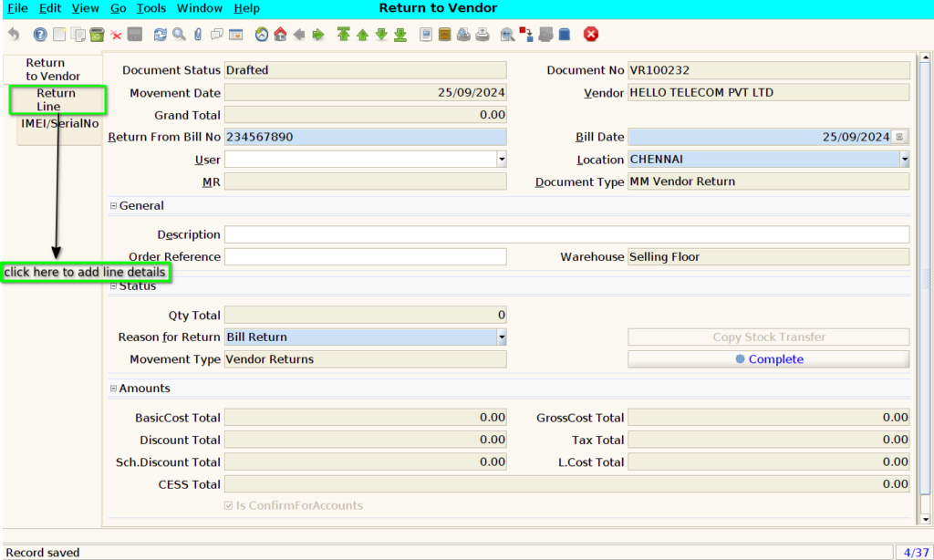Click the Complete button

pos(768,359)
